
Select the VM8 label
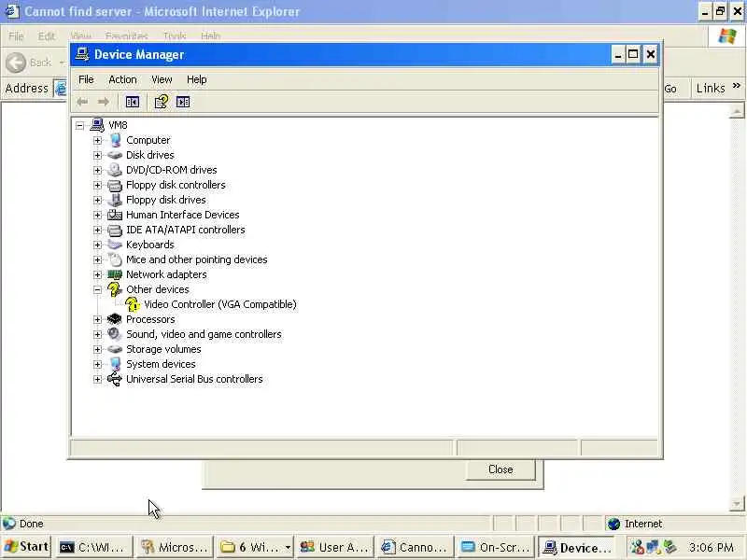(x=118, y=125)
